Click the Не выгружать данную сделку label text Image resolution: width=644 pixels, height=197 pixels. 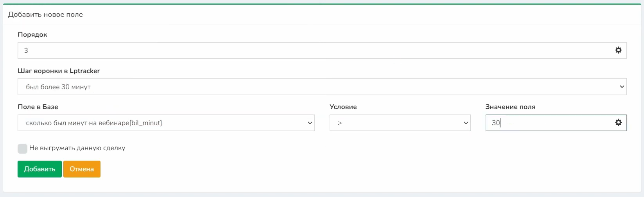77,148
